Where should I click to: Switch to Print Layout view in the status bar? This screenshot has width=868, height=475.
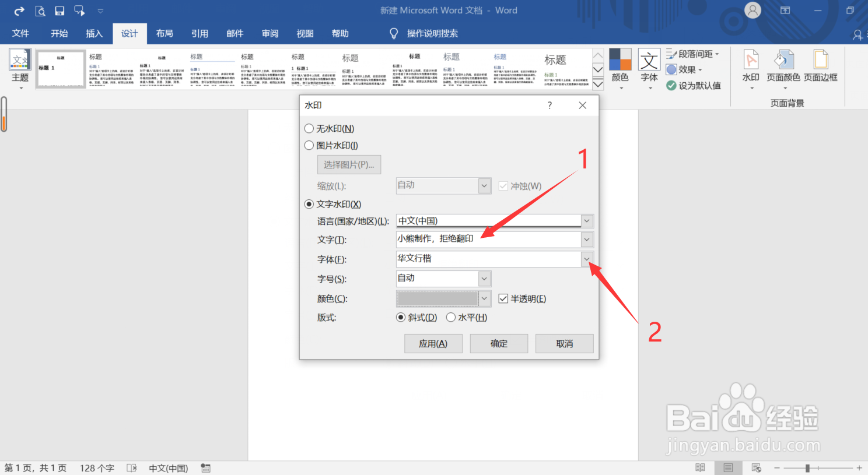click(x=728, y=468)
